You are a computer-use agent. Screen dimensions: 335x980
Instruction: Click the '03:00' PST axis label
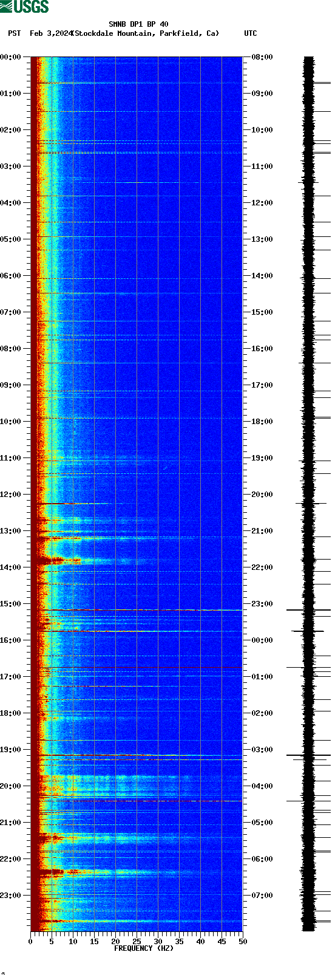click(x=11, y=166)
